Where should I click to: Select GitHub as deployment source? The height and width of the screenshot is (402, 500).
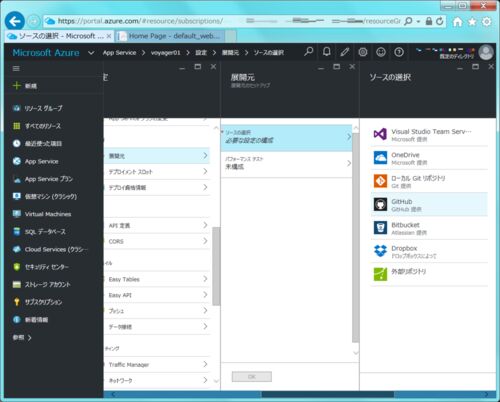pos(429,205)
